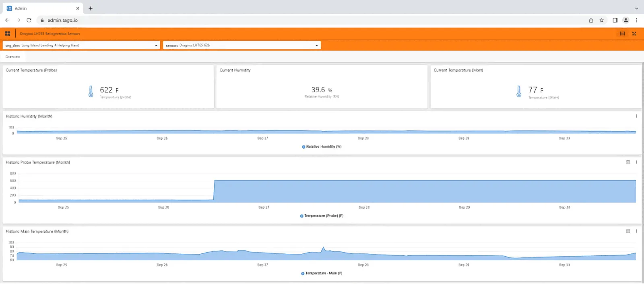Click the Historic Main Temperature (Month) title
Screen dimensions: 644x284
click(37, 231)
